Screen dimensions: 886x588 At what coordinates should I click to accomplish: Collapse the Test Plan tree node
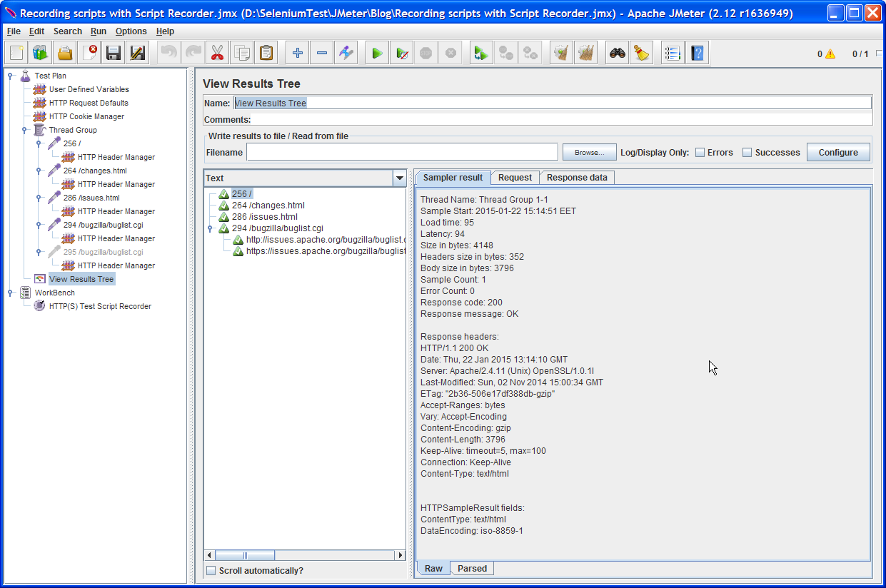point(10,76)
